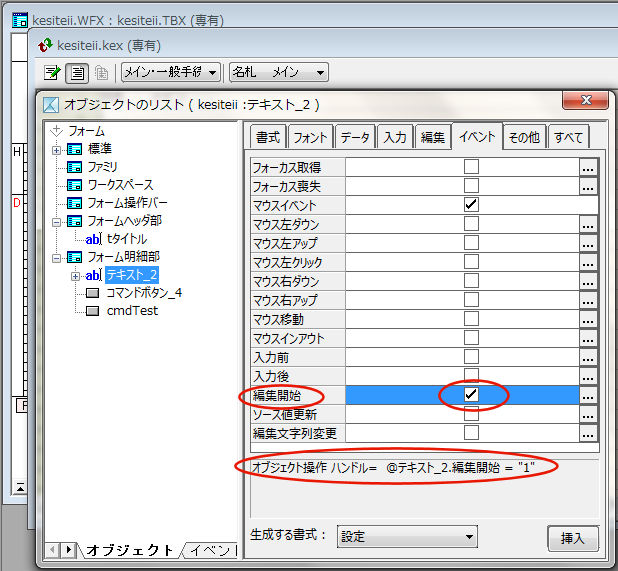Enable the マウス左クリック checkbox
Image resolution: width=618 pixels, height=571 pixels.
471,262
